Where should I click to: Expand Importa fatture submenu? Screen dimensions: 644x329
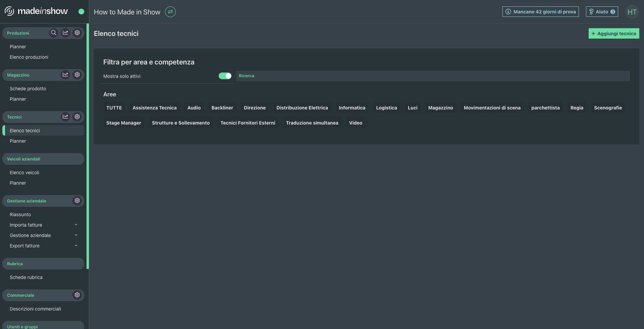coord(76,225)
